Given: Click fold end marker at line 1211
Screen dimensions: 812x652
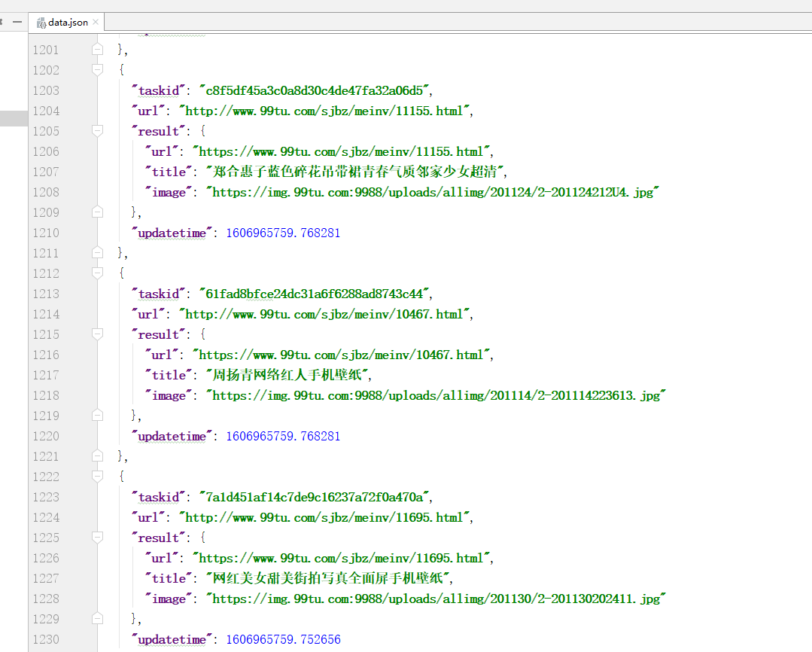Looking at the screenshot, I should click(x=97, y=252).
